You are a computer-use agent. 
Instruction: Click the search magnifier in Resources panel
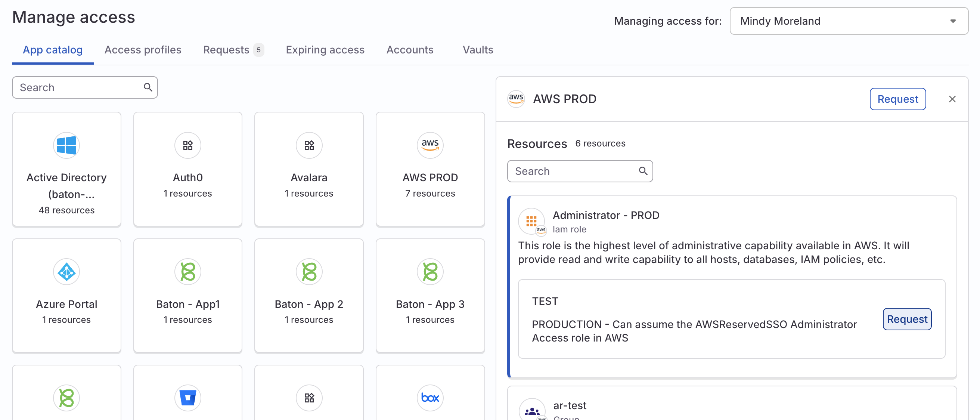(643, 171)
